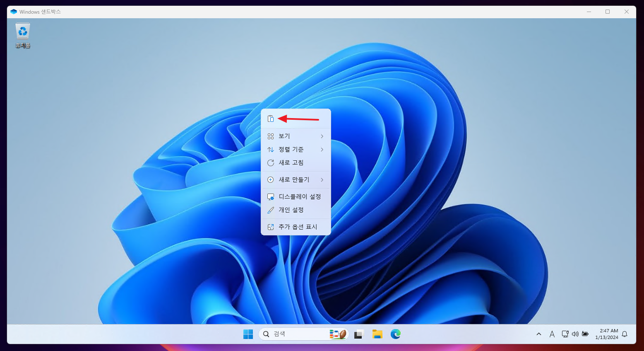This screenshot has width=644, height=351.
Task: Open the 정렬 기준 (Sort by) submenu
Action: click(x=296, y=150)
